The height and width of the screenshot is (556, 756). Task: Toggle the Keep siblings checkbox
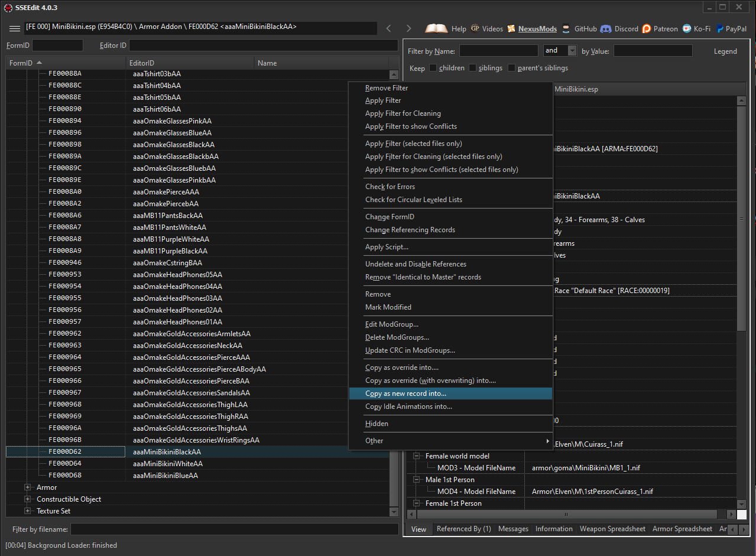coord(473,68)
